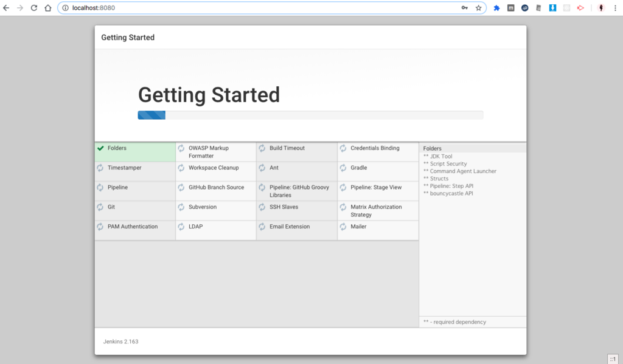Click the spinner icon beside Subversion

pos(181,207)
